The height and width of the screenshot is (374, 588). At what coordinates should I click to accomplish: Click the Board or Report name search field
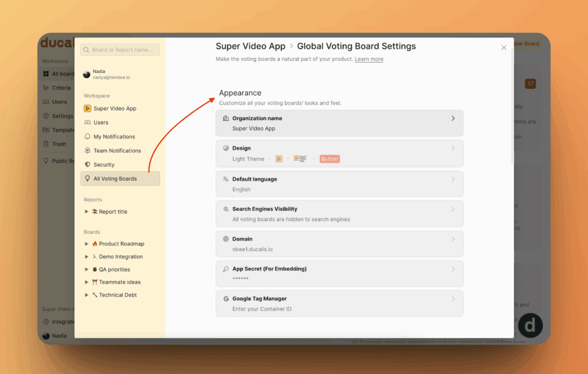click(x=121, y=50)
